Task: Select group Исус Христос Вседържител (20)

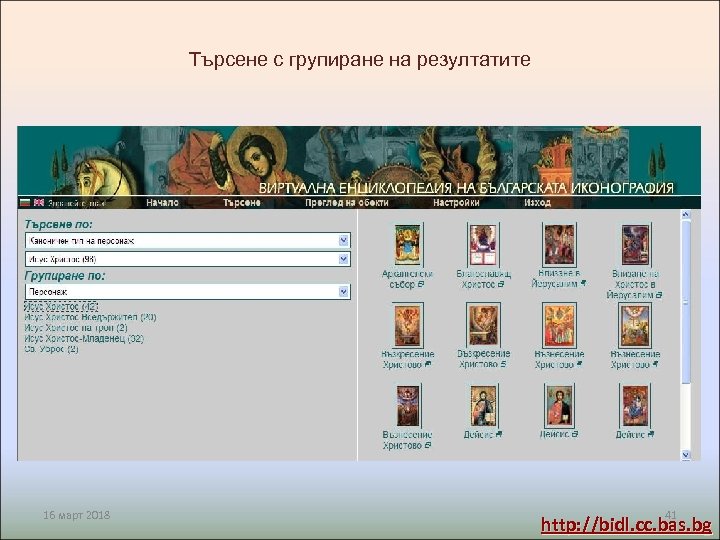Action: click(90, 317)
